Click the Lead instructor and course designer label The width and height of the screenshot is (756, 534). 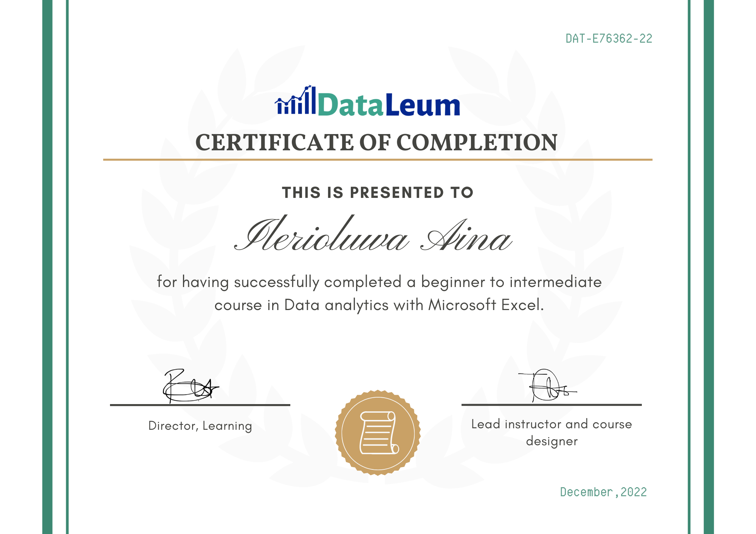point(552,432)
